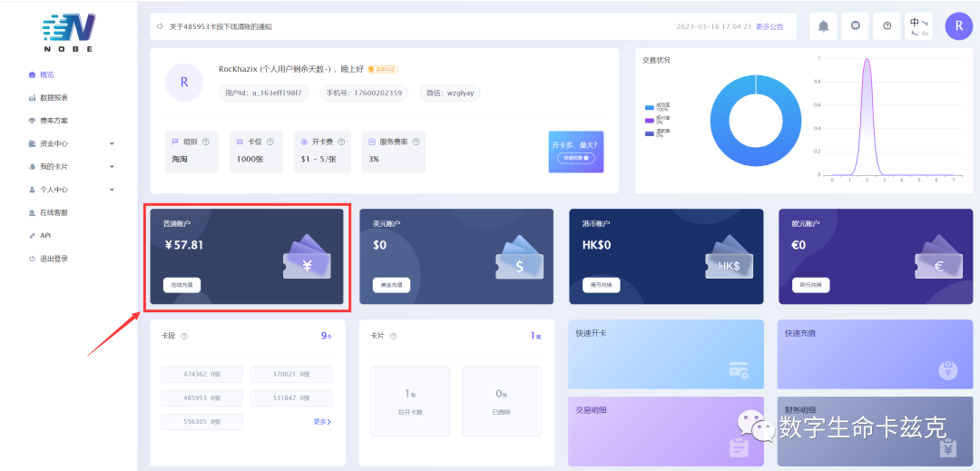Select card segment 485953: 0张
Screen dimensions: 980x471
point(201,397)
